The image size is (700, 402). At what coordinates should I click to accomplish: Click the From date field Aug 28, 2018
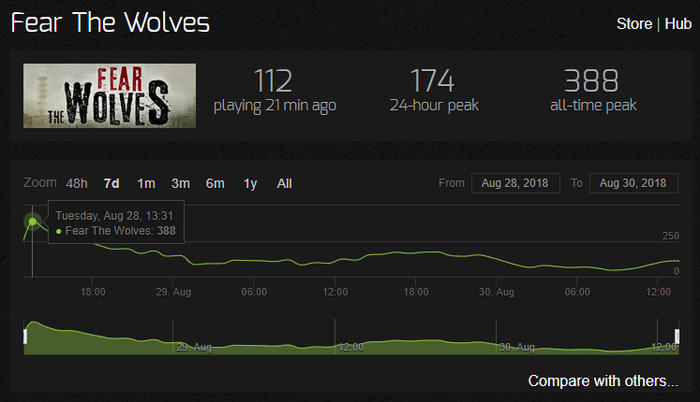tap(516, 183)
